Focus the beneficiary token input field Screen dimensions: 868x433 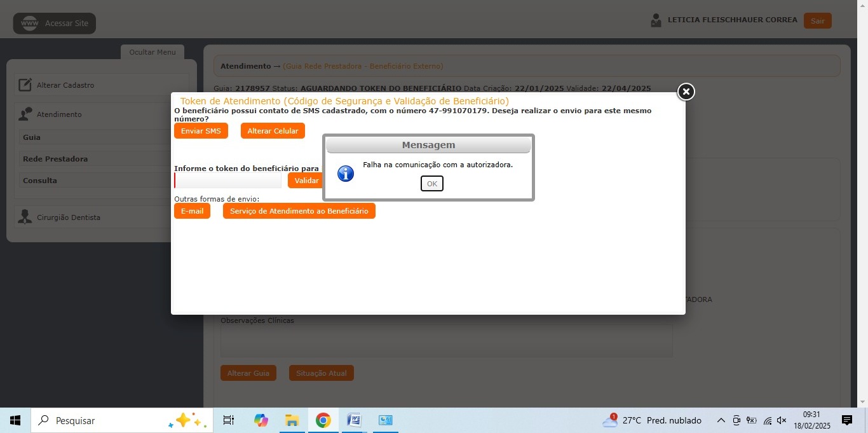pyautogui.click(x=227, y=181)
